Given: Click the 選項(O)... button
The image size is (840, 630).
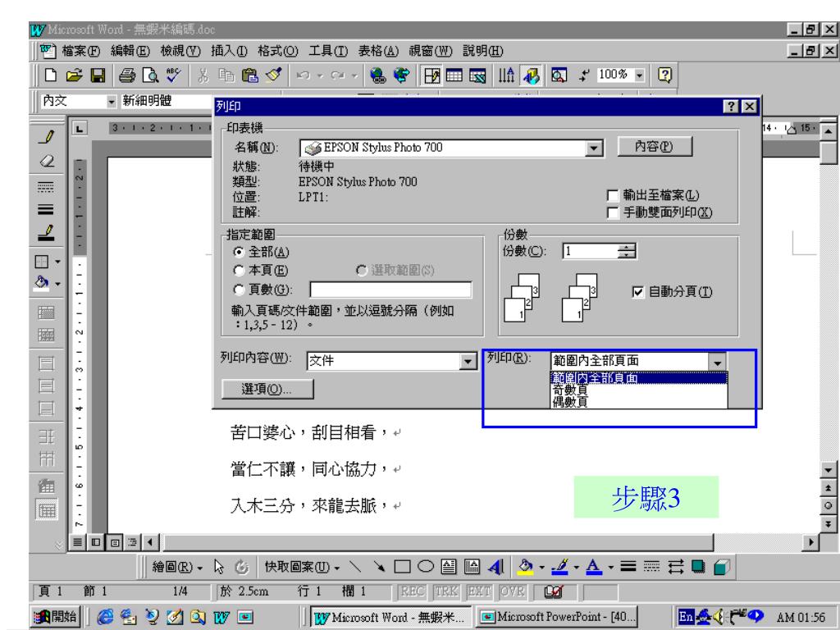Looking at the screenshot, I should click(x=267, y=389).
